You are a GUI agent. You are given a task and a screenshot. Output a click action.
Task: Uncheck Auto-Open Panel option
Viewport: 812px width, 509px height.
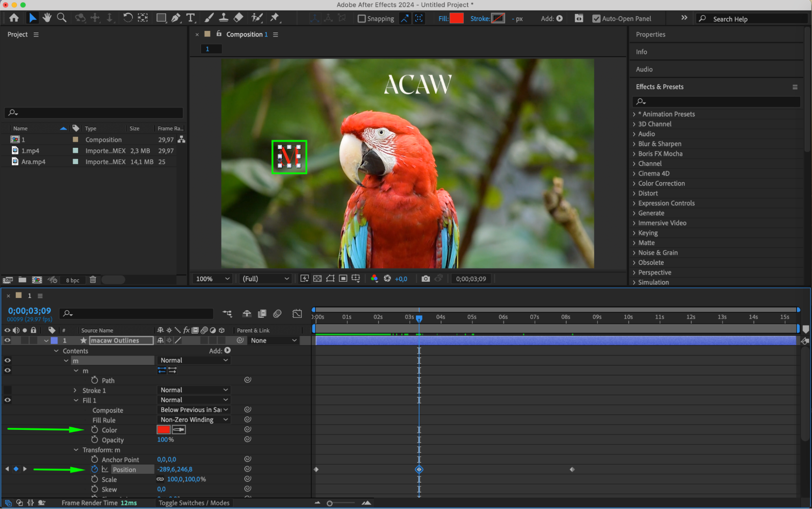coord(596,19)
